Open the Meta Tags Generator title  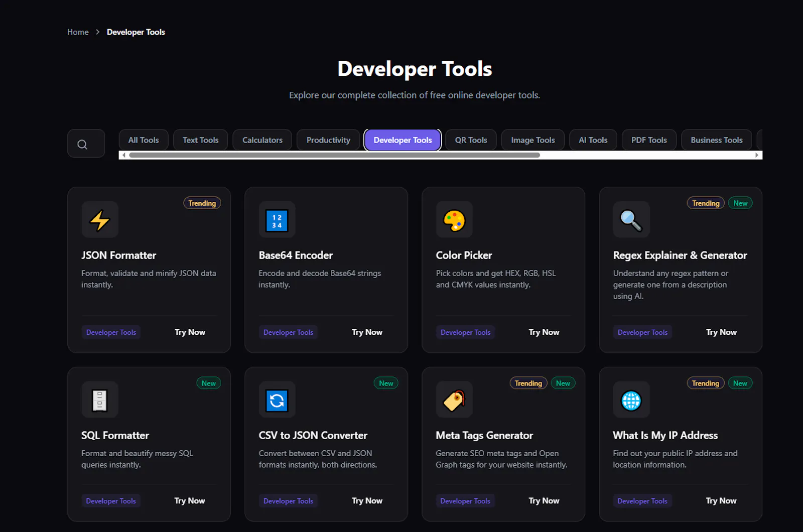pyautogui.click(x=484, y=436)
